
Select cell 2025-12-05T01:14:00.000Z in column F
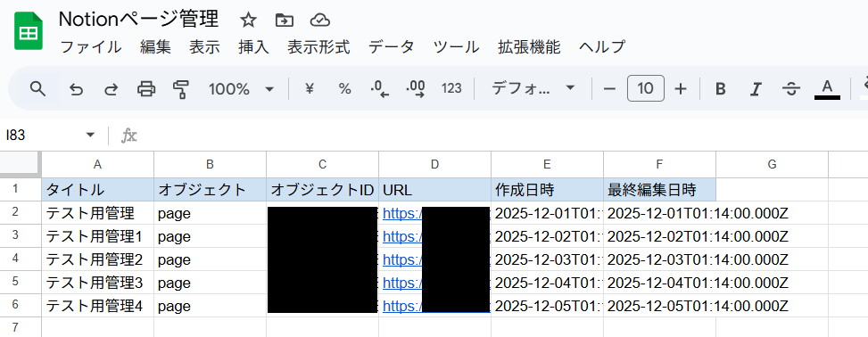pos(659,306)
